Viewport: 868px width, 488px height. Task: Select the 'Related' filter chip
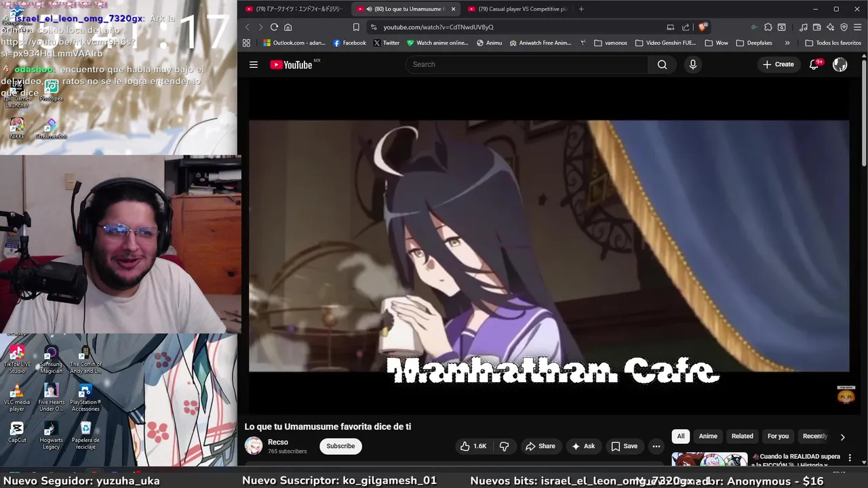click(742, 436)
